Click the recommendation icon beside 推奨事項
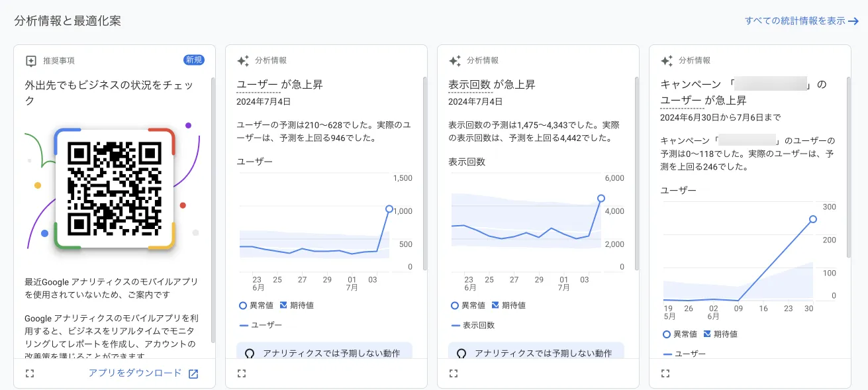Screen dimensions: 868x390 (x=30, y=60)
